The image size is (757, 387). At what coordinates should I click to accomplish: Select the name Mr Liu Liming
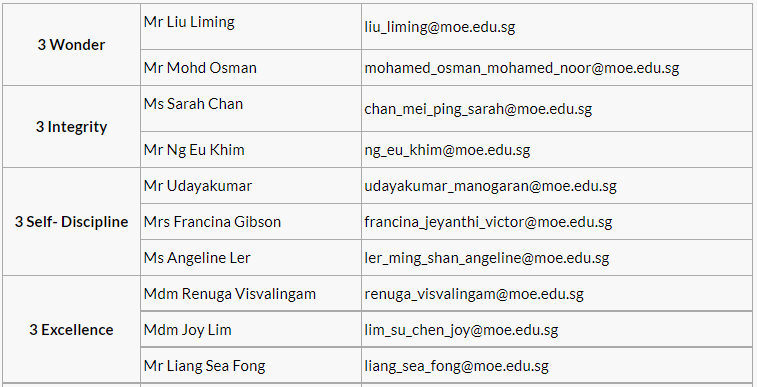point(189,22)
